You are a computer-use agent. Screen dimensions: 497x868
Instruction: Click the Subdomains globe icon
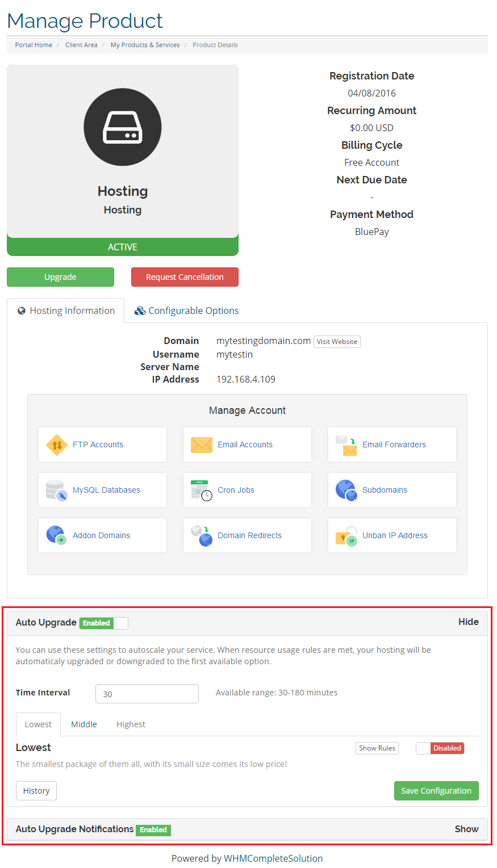point(346,490)
